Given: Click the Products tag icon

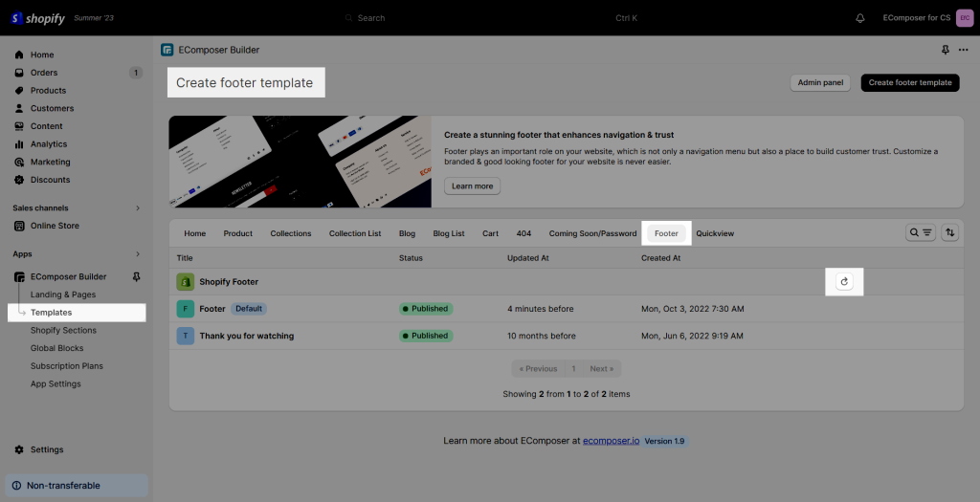Looking at the screenshot, I should (x=19, y=91).
